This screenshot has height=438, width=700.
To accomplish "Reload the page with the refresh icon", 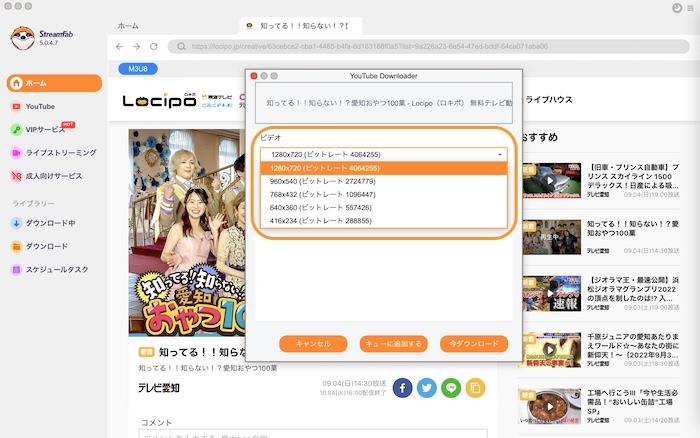I will coord(154,46).
